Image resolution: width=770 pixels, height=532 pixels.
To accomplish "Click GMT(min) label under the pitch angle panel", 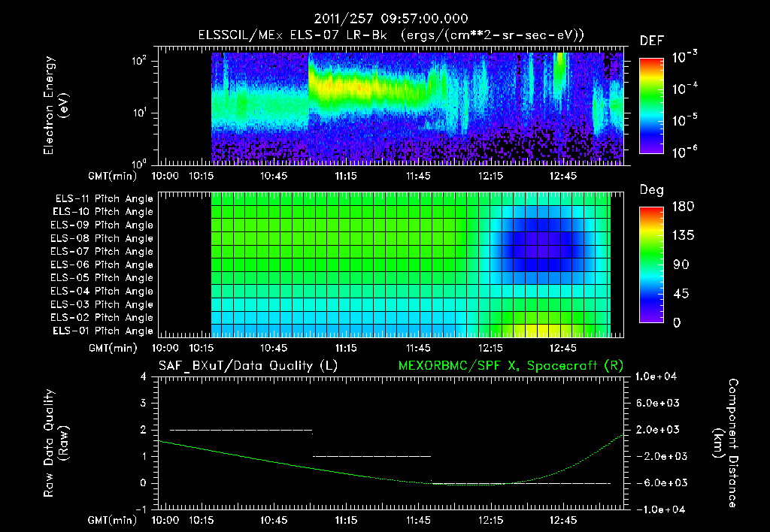I will (x=113, y=348).
